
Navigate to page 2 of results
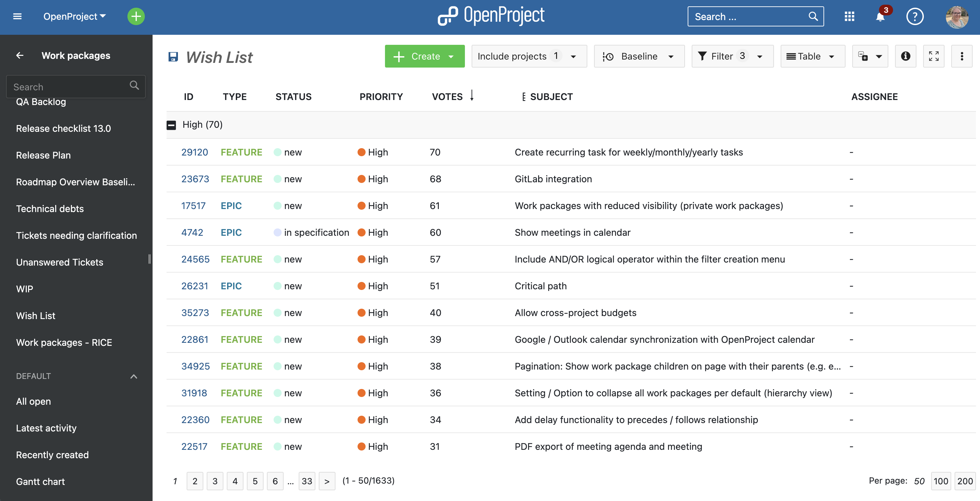click(195, 481)
